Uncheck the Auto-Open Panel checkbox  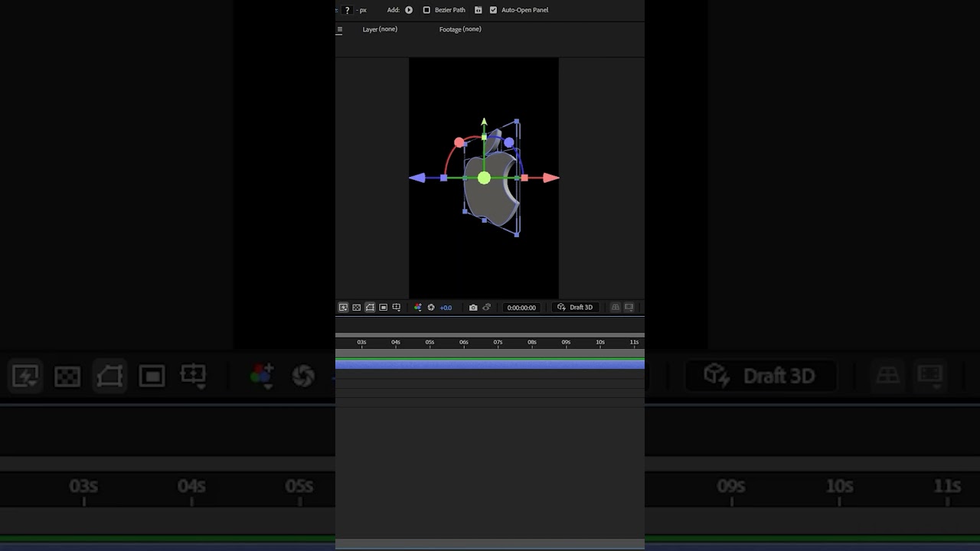493,10
